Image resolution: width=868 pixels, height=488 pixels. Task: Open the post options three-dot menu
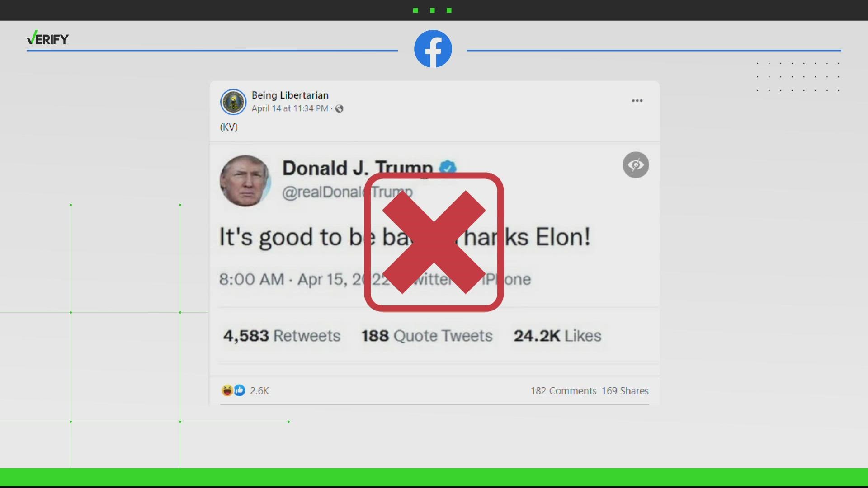click(637, 101)
